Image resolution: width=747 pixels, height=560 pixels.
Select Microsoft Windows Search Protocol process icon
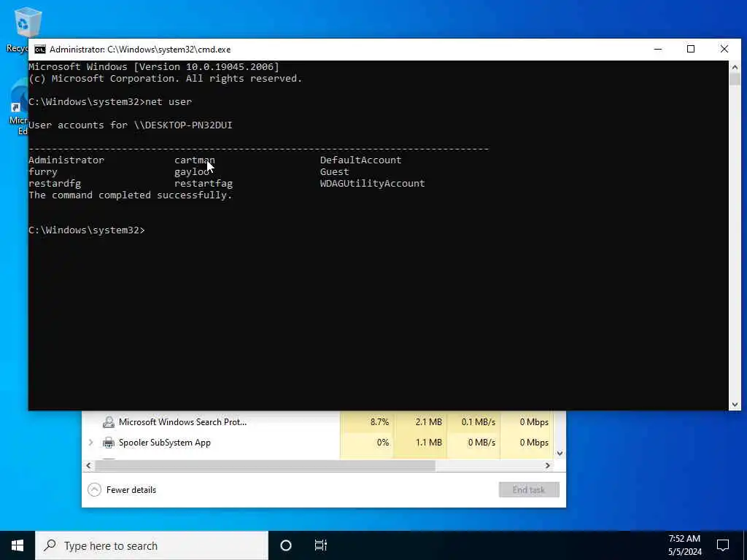tap(109, 422)
